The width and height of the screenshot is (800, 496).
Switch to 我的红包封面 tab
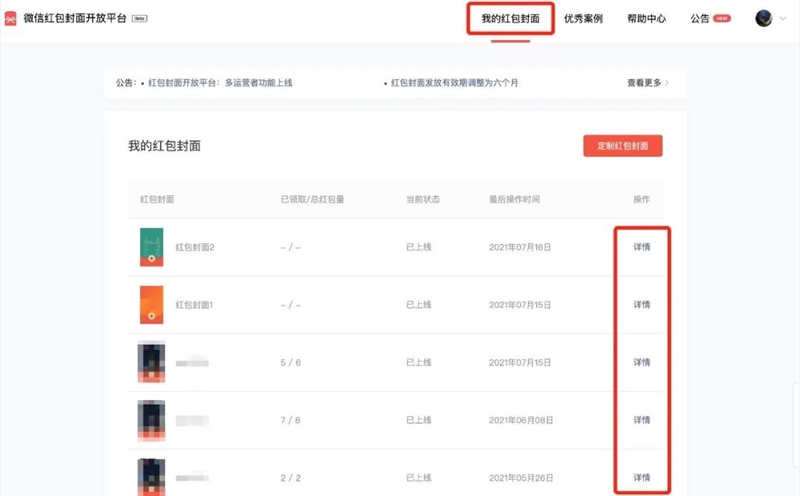tap(510, 19)
